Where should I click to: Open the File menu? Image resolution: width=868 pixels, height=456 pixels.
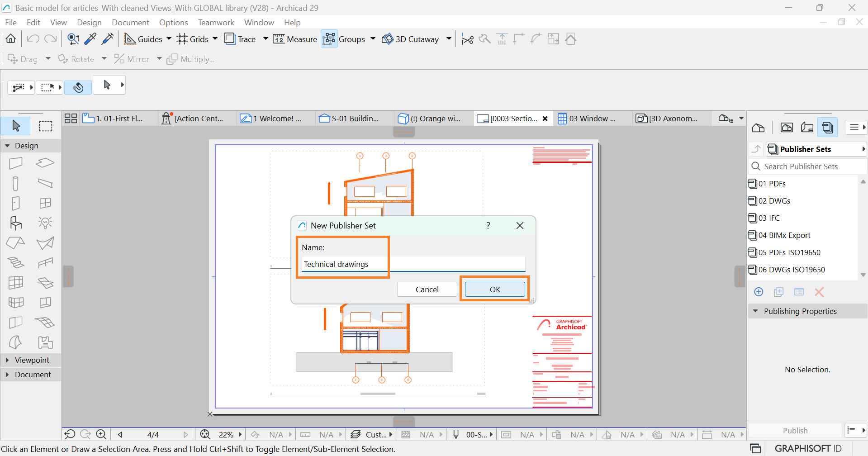click(11, 22)
